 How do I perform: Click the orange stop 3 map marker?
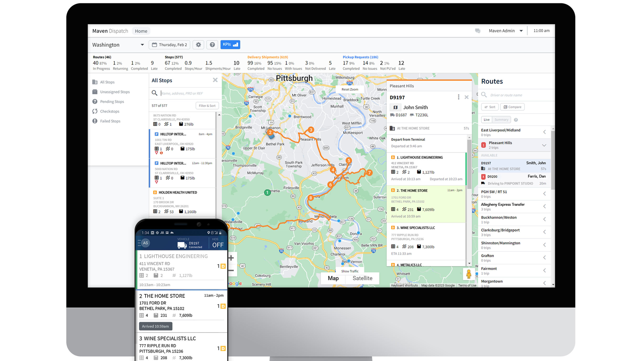point(311,130)
